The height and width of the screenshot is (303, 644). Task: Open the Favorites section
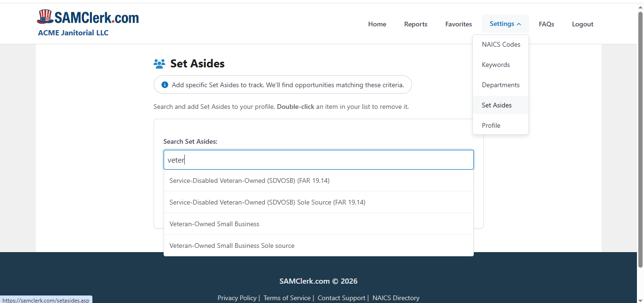458,24
